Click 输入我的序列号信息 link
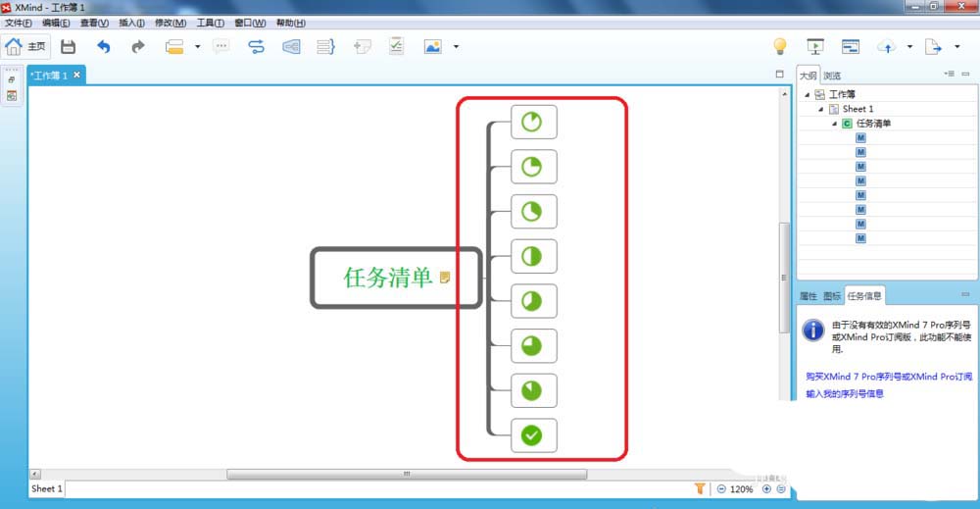 click(845, 393)
